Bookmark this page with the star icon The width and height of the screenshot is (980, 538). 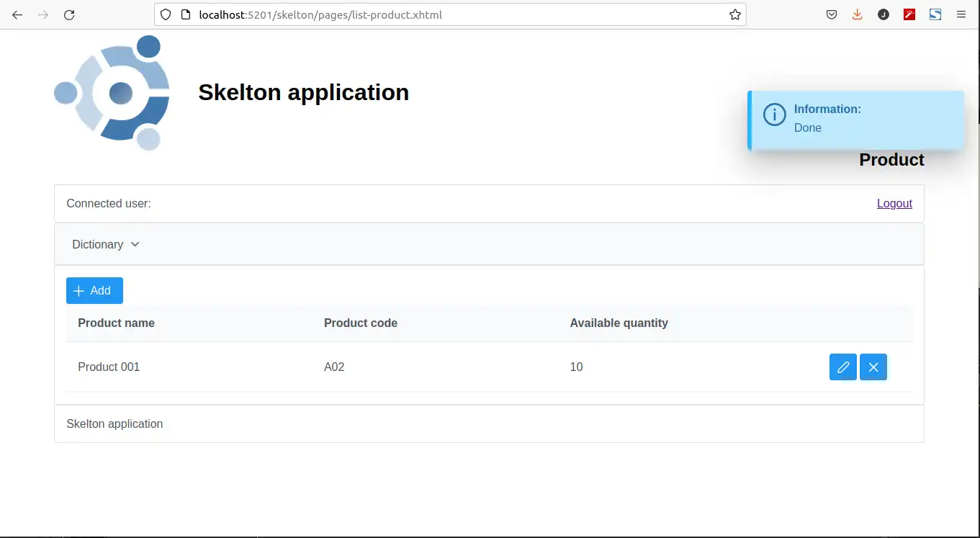[734, 14]
